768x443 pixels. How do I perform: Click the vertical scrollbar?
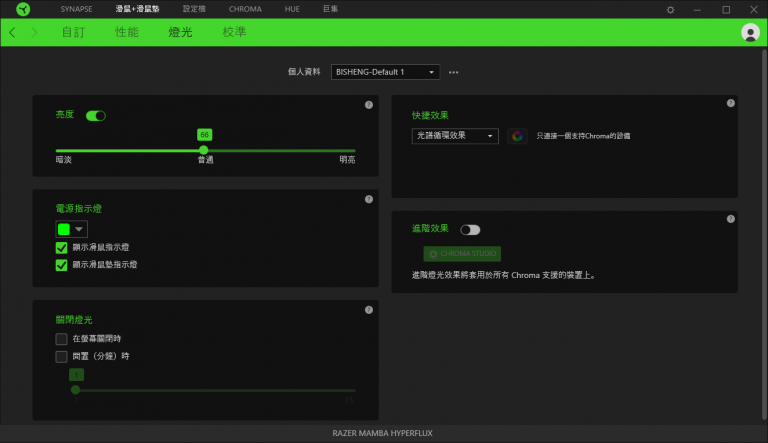click(764, 234)
